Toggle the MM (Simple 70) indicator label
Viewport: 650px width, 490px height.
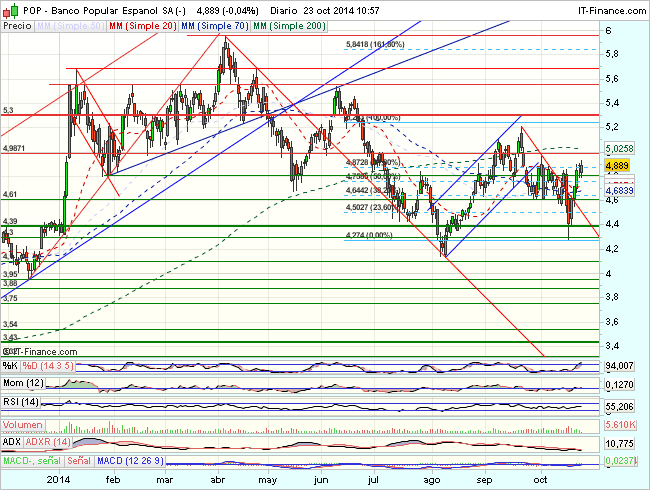pyautogui.click(x=215, y=26)
